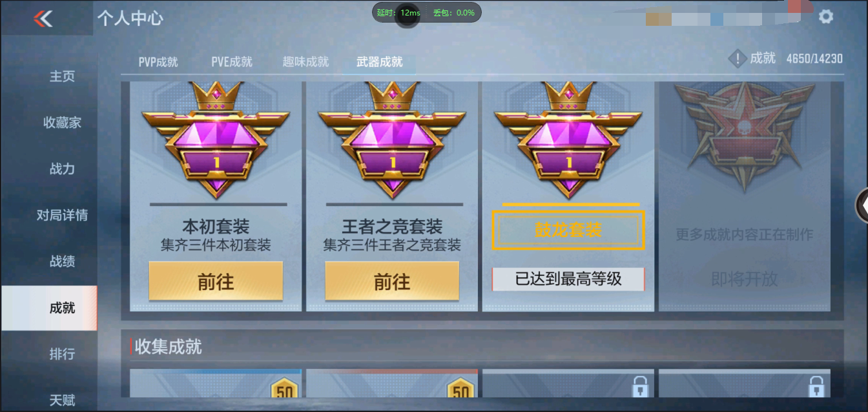Click the achievement points diamond icon
The width and height of the screenshot is (868, 412).
click(x=738, y=59)
